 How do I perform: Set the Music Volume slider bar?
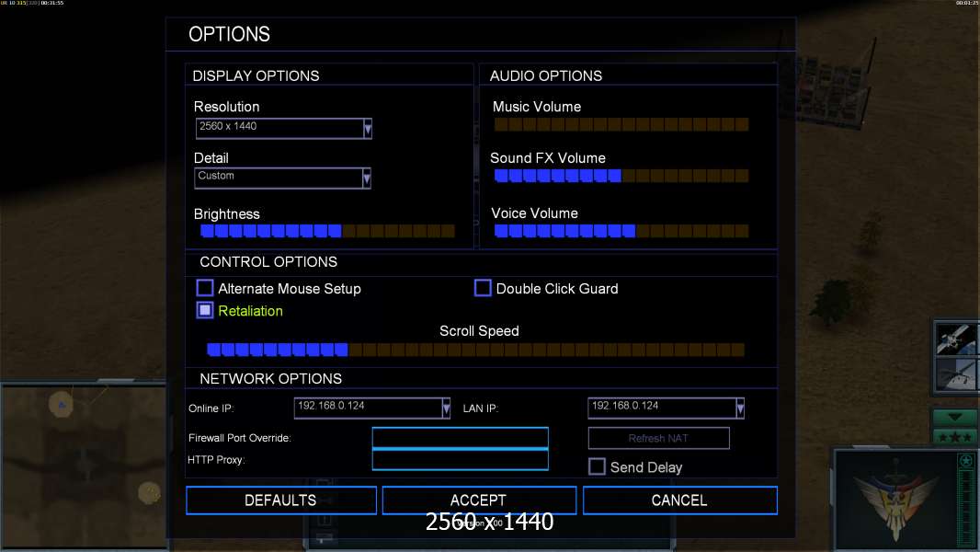click(621, 124)
